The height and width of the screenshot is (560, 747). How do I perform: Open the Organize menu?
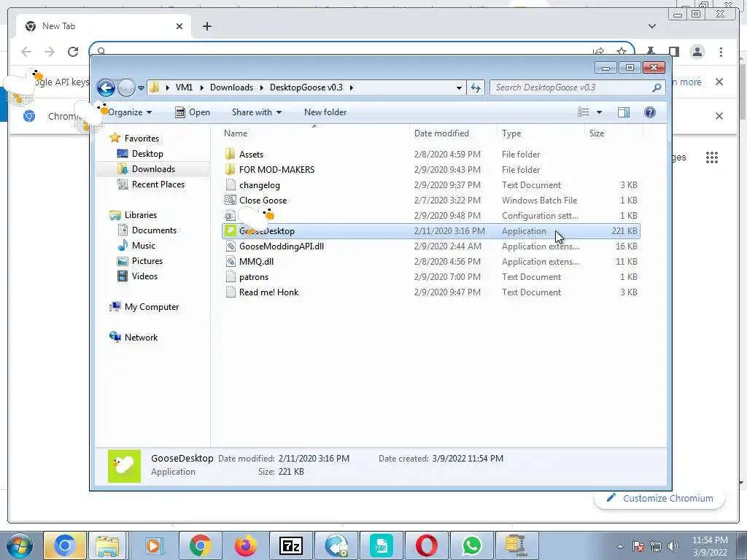coord(130,112)
